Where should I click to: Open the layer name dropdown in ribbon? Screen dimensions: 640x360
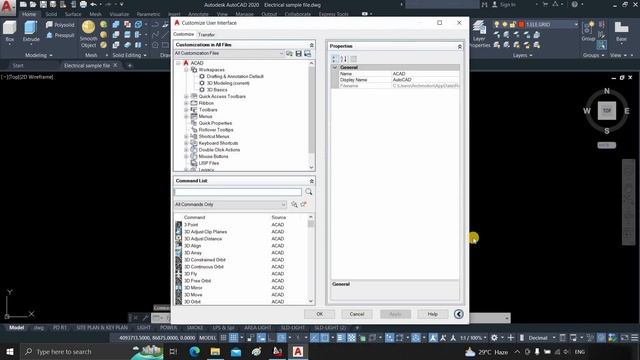tap(576, 24)
